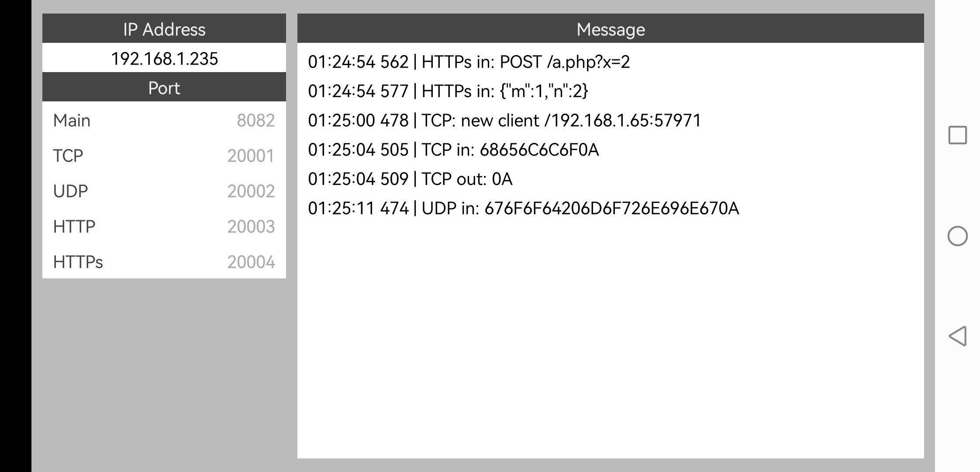980x472 pixels.
Task: Tap the Message panel header
Action: coord(610,29)
